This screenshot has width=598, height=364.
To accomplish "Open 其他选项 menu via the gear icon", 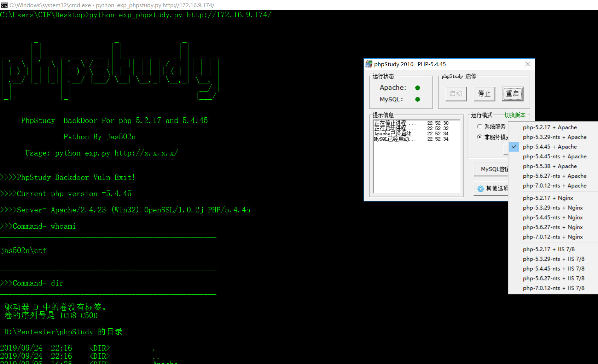I will point(480,189).
